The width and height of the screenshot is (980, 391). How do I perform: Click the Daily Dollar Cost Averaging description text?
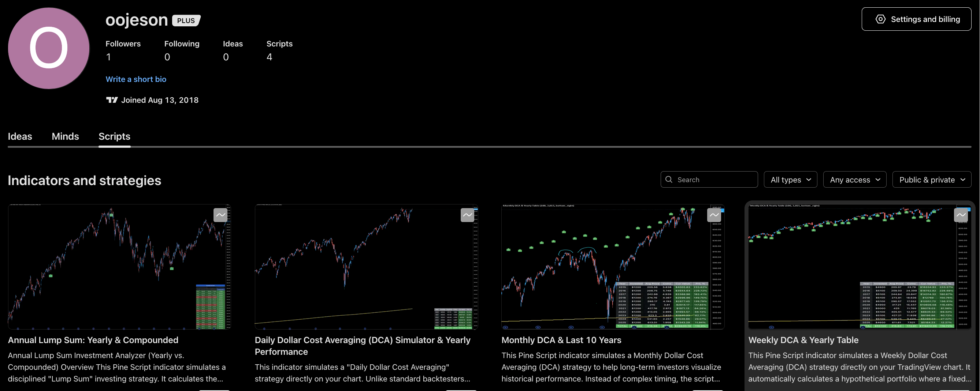pos(363,373)
